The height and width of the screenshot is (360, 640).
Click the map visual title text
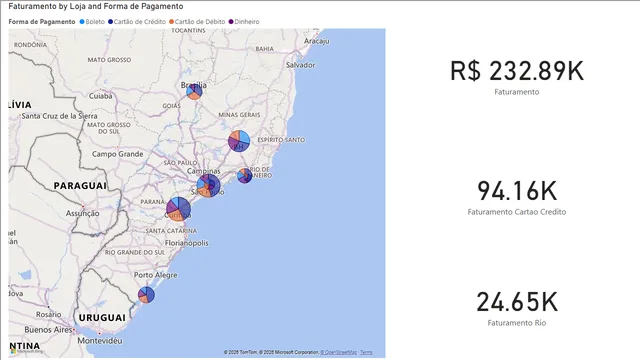[x=96, y=7]
